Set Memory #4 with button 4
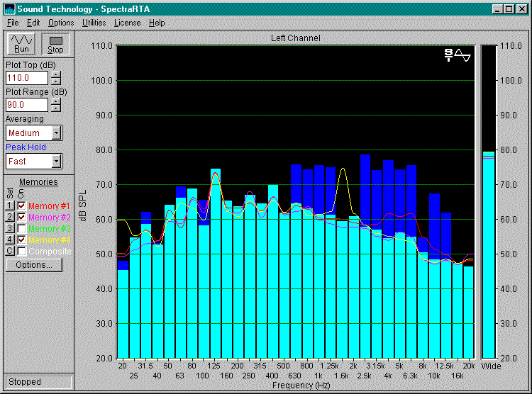The width and height of the screenshot is (532, 394). pos(10,240)
